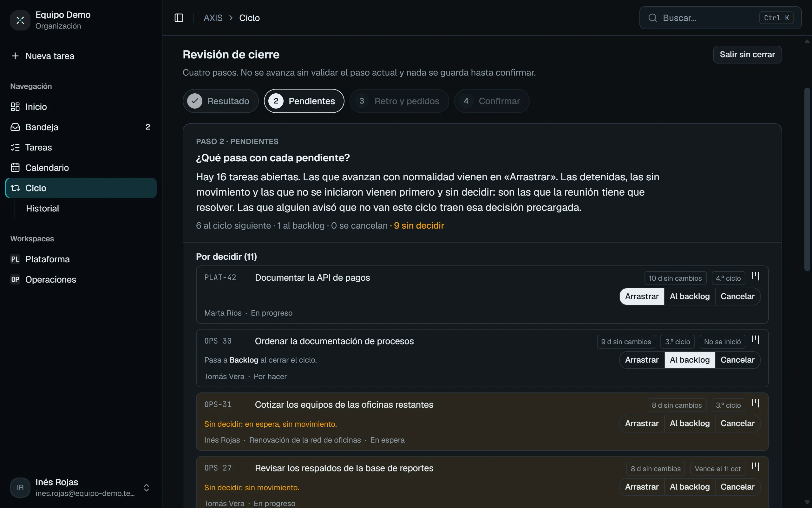The image size is (812, 508).
Task: Click the Inicio grid icon
Action: 15,107
